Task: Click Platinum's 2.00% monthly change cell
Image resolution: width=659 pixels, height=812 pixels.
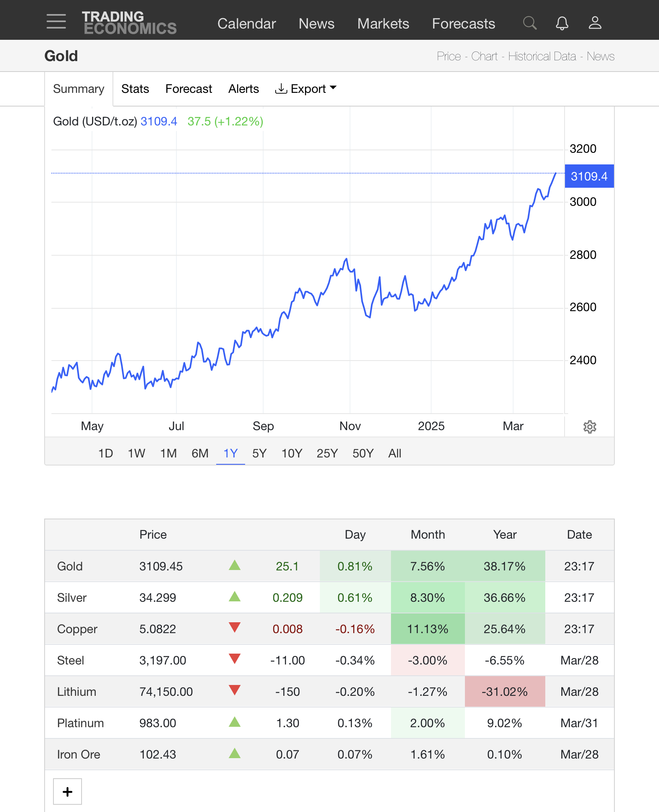Action: click(x=428, y=723)
